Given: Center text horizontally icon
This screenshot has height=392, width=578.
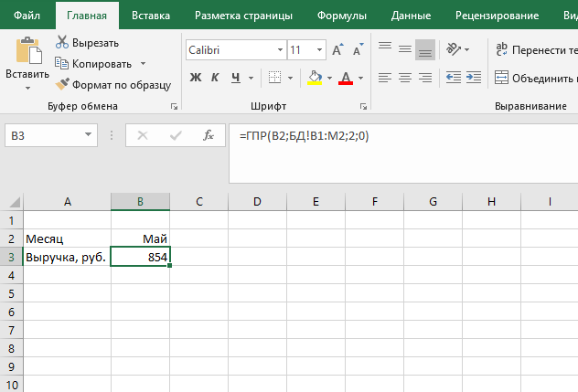Looking at the screenshot, I should [405, 78].
